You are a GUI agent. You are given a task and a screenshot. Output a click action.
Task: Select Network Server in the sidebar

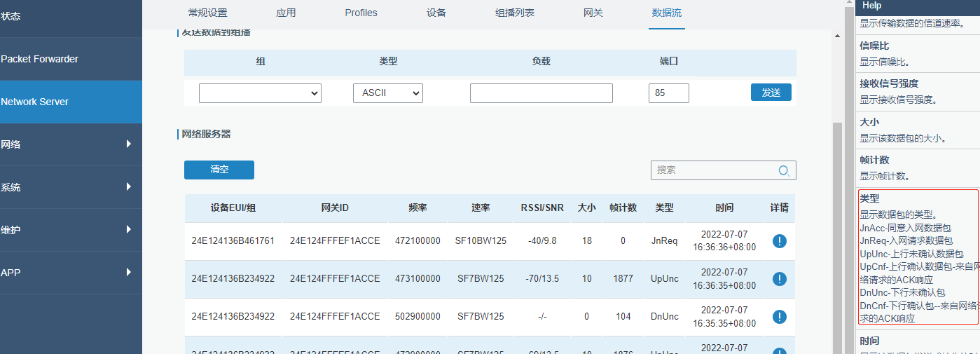click(x=71, y=102)
